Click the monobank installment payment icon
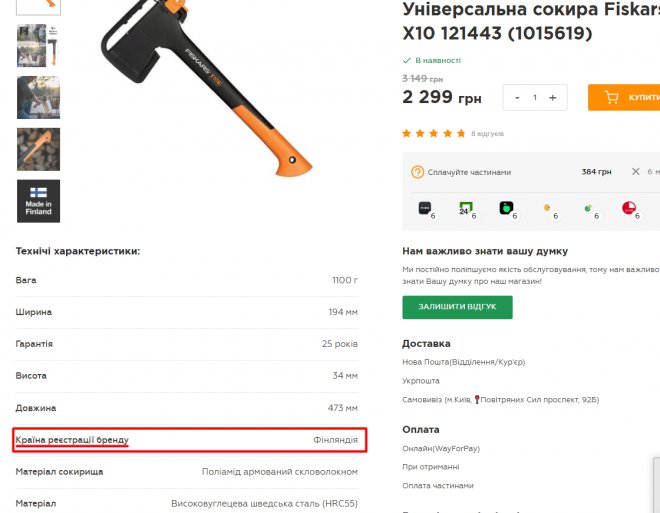 tap(426, 209)
